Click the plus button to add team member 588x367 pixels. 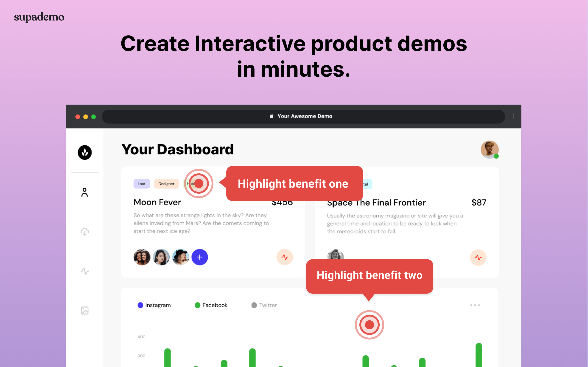200,257
